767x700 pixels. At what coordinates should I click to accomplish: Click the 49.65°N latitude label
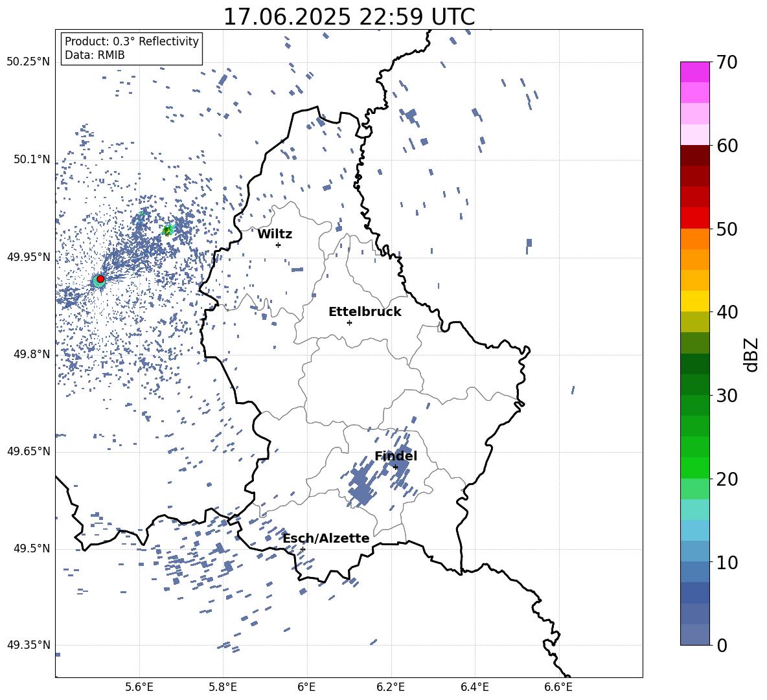tap(29, 451)
